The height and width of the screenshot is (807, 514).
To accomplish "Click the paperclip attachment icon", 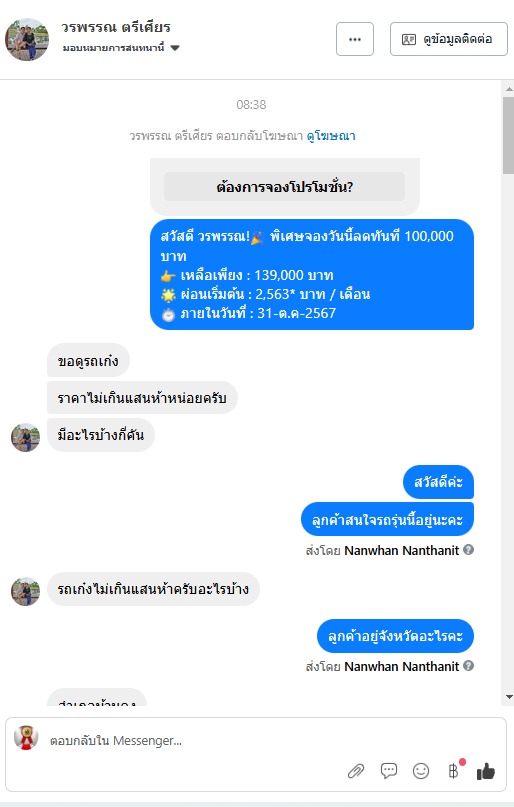I will coord(356,771).
